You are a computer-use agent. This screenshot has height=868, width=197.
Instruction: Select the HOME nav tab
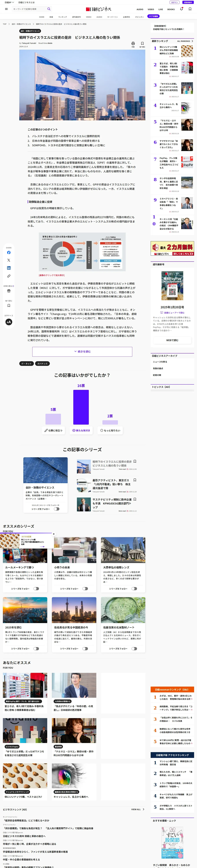[x=41, y=17]
